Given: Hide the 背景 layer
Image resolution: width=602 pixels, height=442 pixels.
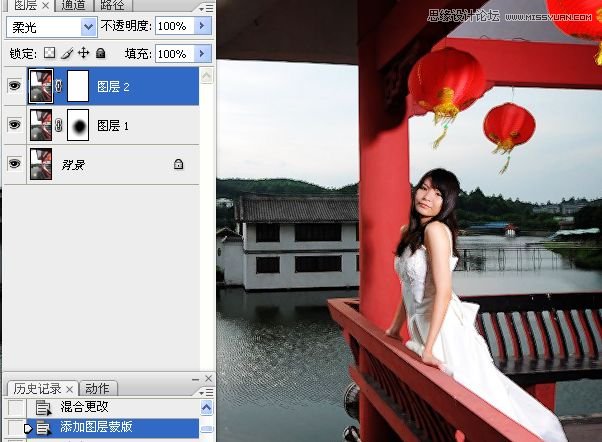Looking at the screenshot, I should coord(15,164).
